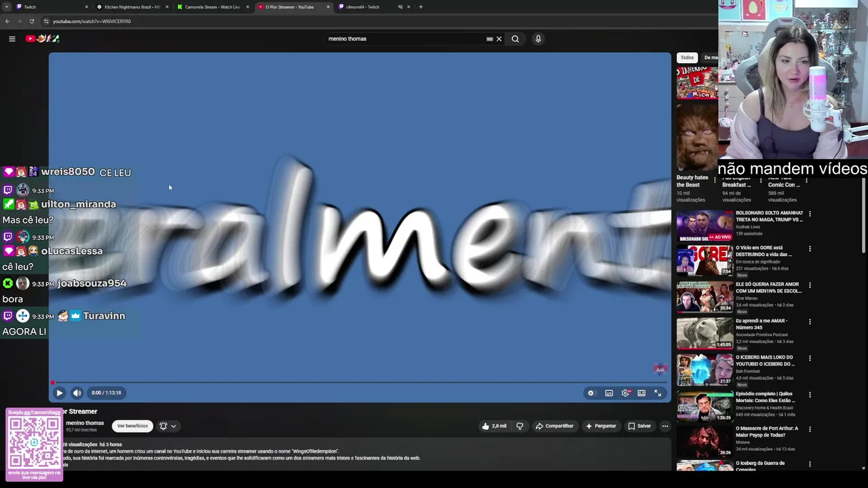Go back in browser history
The height and width of the screenshot is (488, 868).
(x=7, y=21)
